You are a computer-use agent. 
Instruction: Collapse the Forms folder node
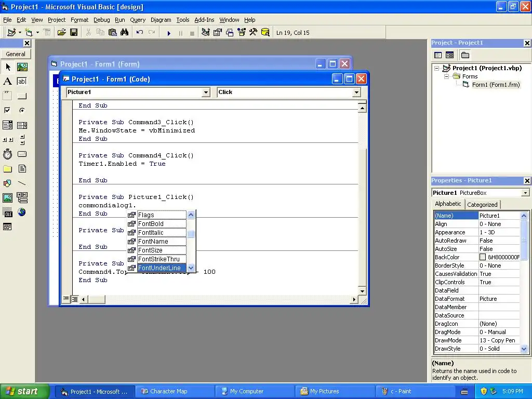pyautogui.click(x=446, y=77)
